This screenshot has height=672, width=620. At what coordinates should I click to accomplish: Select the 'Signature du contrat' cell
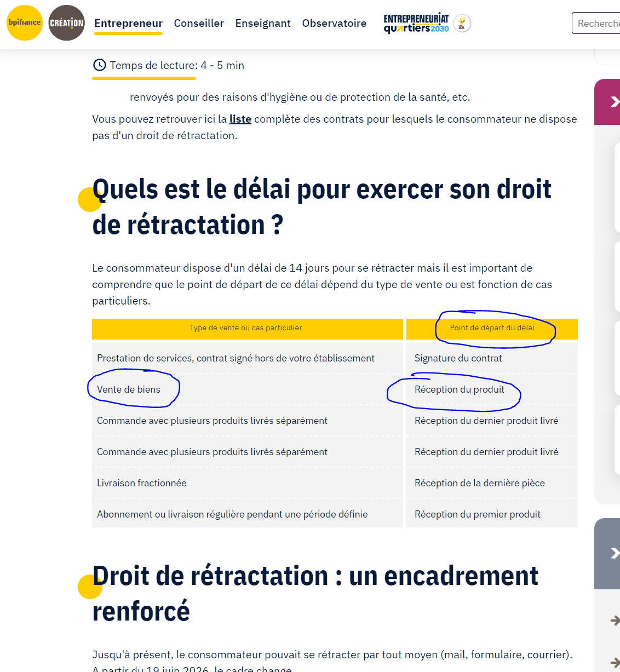pos(492,358)
